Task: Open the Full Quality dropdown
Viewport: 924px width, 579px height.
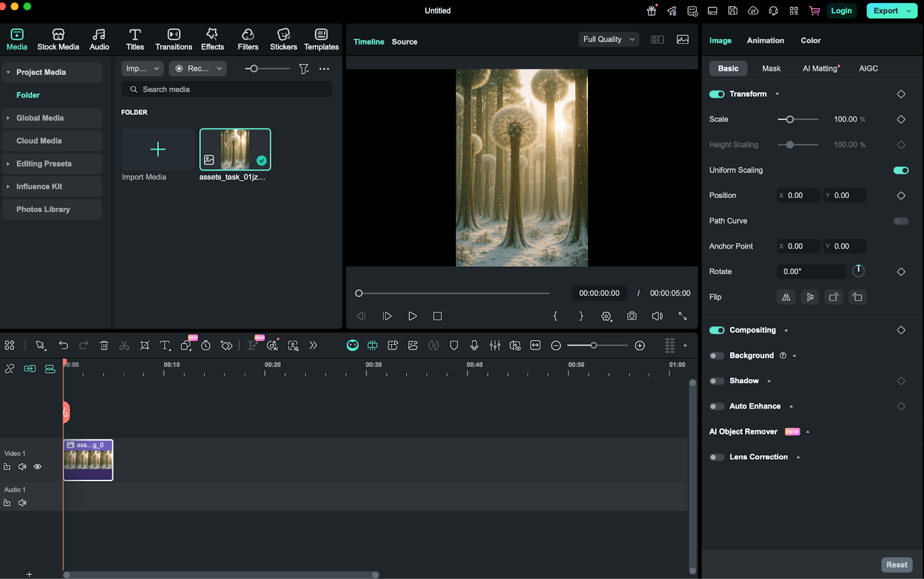Action: pos(608,39)
